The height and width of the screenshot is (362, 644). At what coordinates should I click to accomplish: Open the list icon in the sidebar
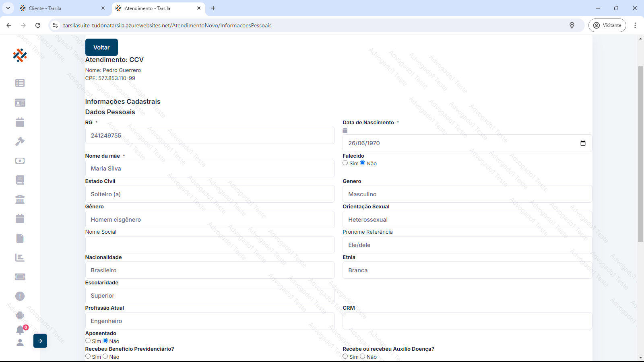20,83
